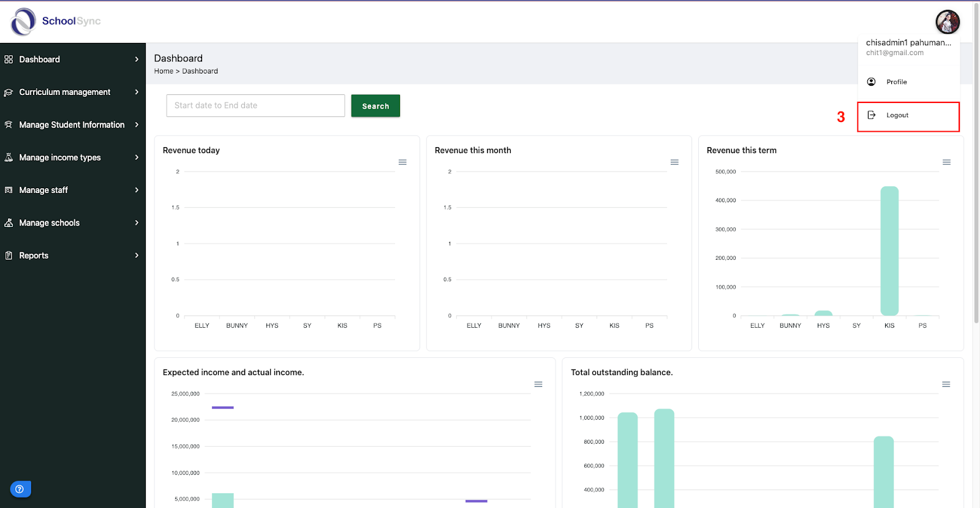Click the KIS bar in Revenue this term

[x=889, y=251]
